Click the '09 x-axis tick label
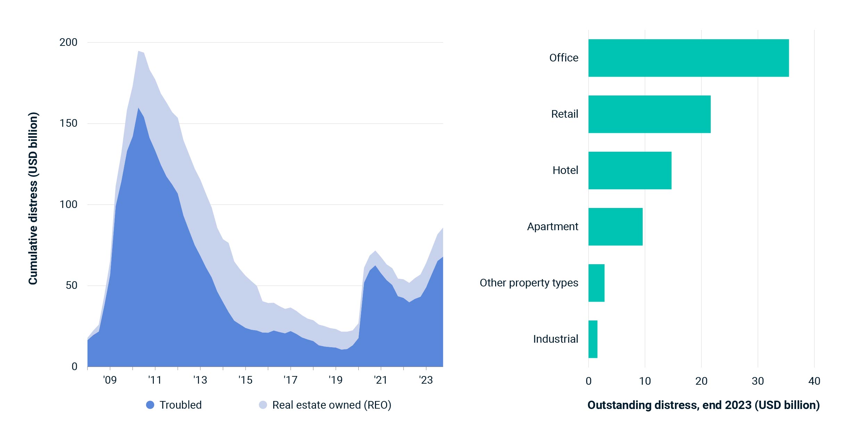Image resolution: width=868 pixels, height=434 pixels. click(x=110, y=380)
